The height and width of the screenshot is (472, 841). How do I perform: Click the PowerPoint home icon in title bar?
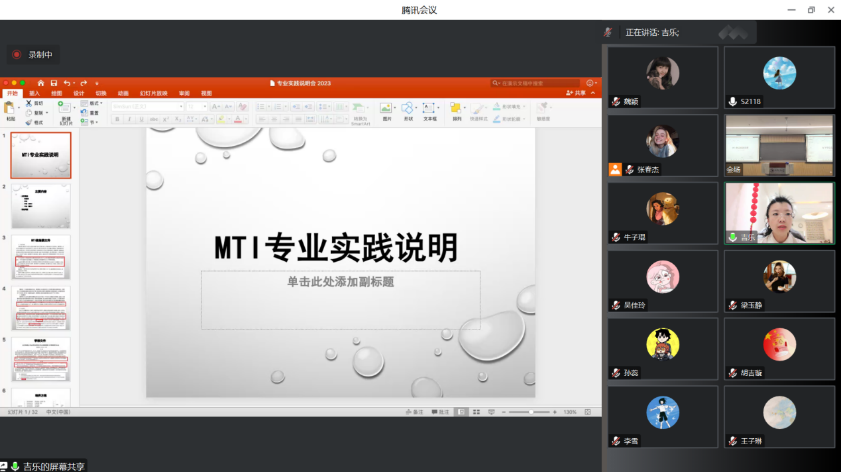41,83
